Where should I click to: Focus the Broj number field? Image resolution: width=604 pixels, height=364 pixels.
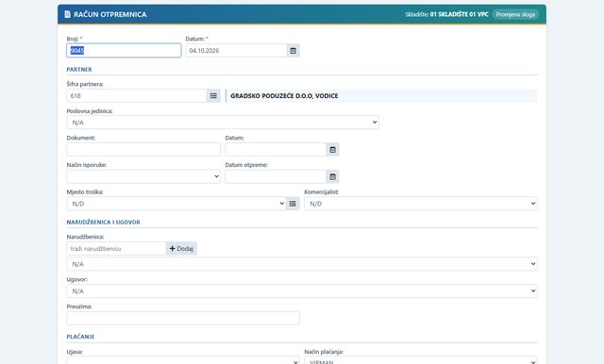point(124,50)
